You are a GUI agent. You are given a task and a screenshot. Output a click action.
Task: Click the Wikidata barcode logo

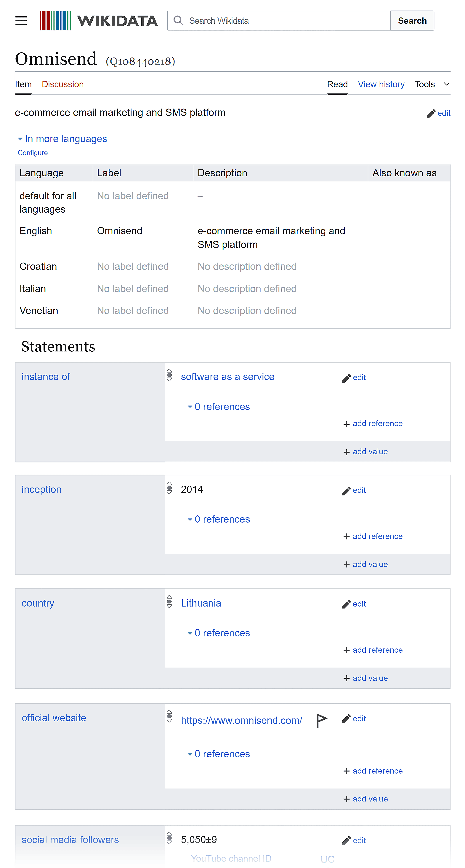55,20
